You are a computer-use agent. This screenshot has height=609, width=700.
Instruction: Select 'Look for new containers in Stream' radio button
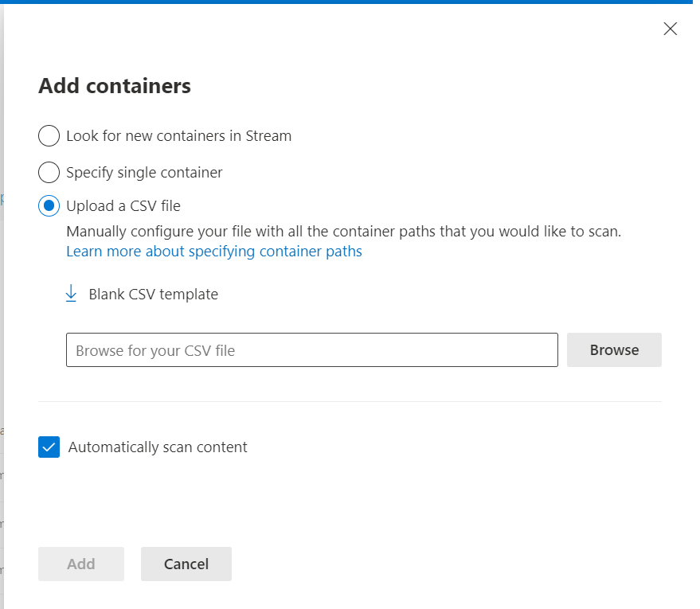49,136
